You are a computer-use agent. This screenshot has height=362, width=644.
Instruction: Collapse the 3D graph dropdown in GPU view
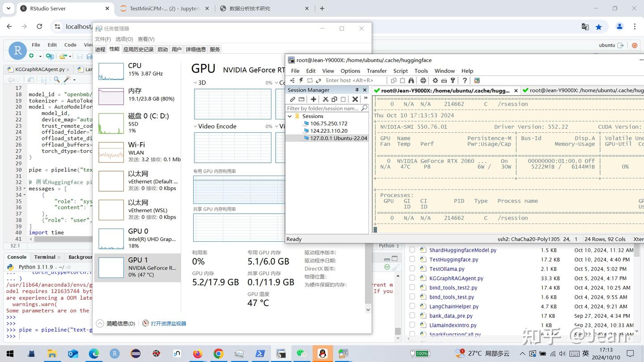tap(195, 83)
